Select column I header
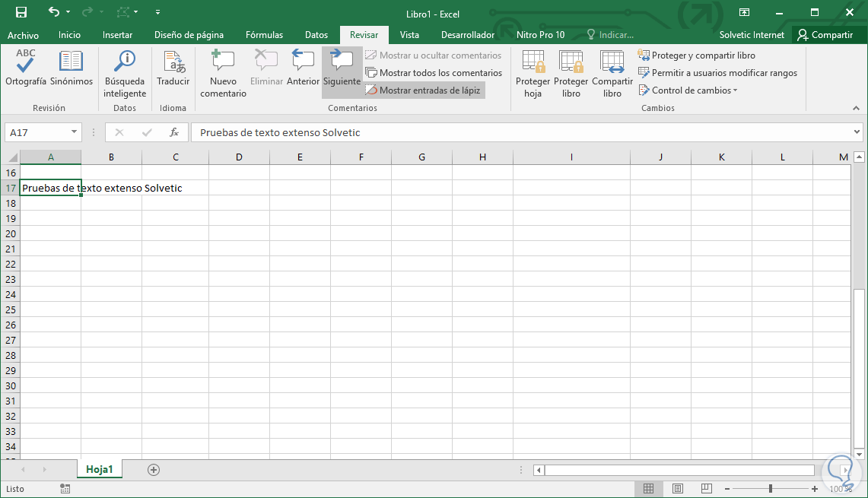Viewport: 868px width, 498px height. pos(571,157)
